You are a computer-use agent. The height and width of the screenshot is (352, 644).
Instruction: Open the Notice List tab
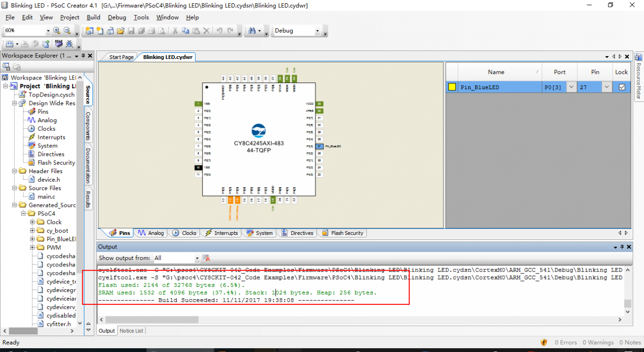click(x=132, y=331)
